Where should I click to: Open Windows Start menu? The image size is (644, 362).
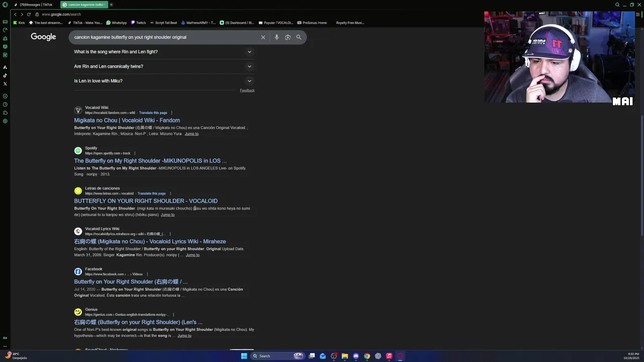click(244, 356)
